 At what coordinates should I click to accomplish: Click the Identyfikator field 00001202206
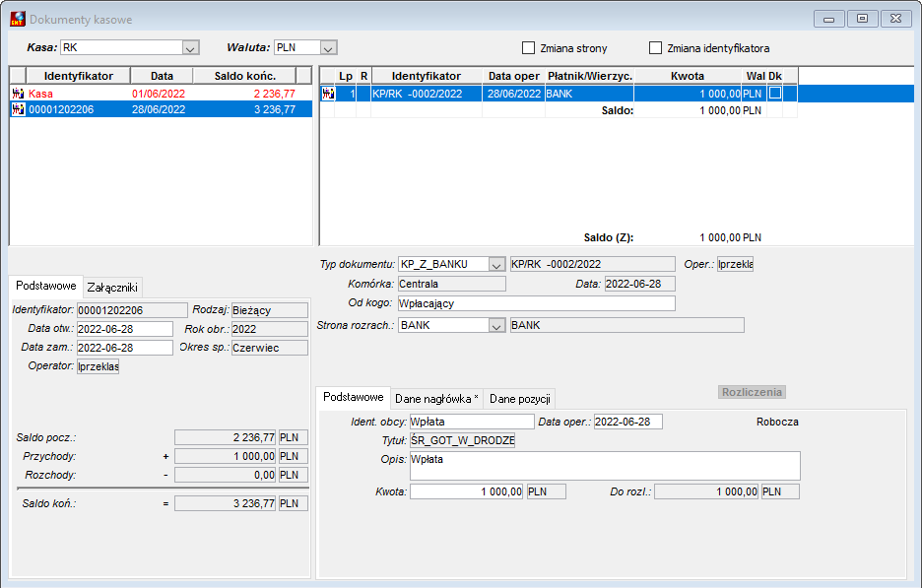click(x=132, y=310)
